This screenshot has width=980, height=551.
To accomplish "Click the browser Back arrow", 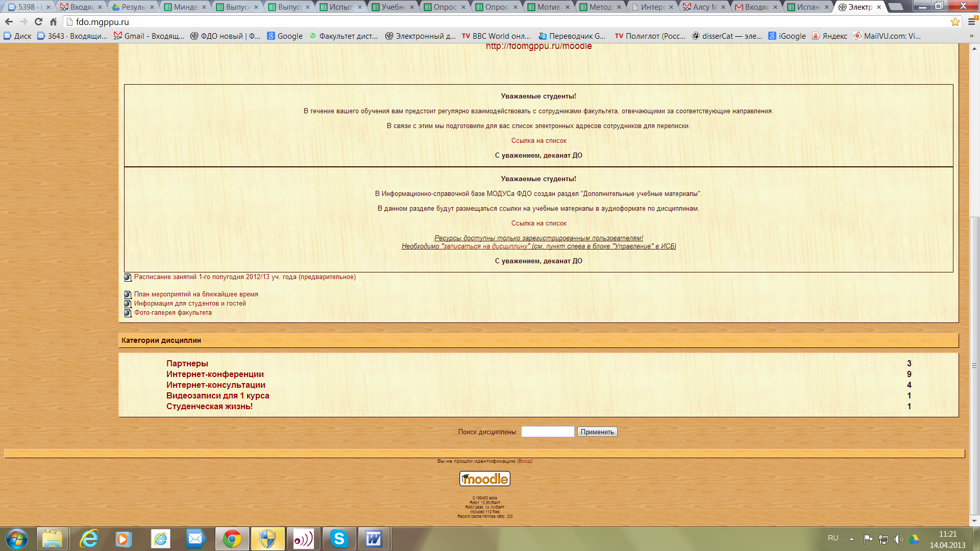I will click(9, 22).
